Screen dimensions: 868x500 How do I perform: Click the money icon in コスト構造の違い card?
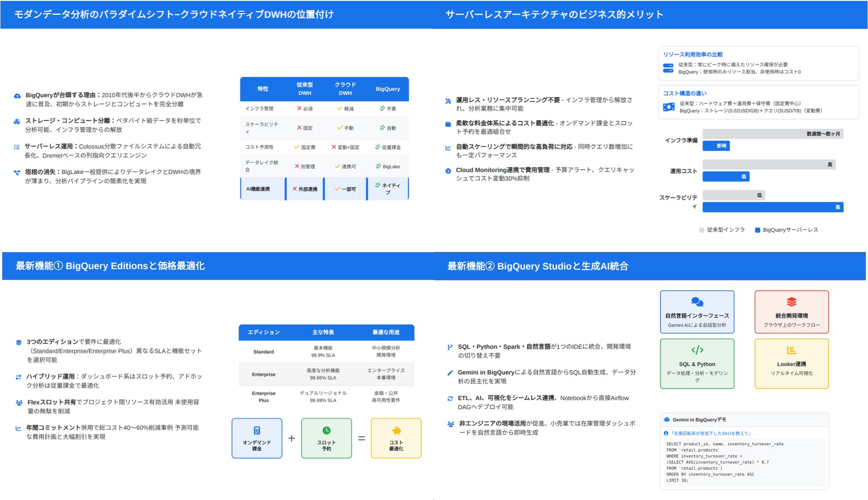click(x=669, y=107)
